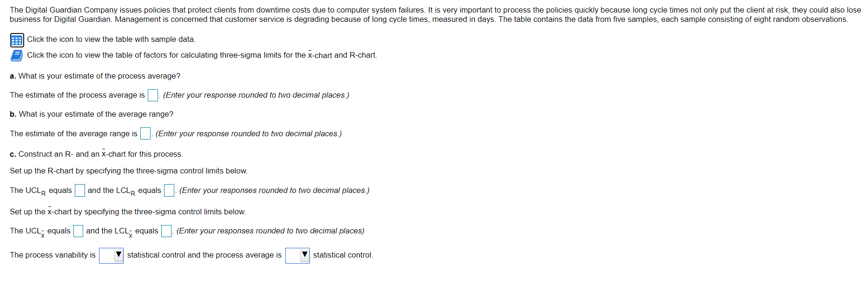
Task: Click the R-chart control limits instruction text
Action: coord(129,171)
